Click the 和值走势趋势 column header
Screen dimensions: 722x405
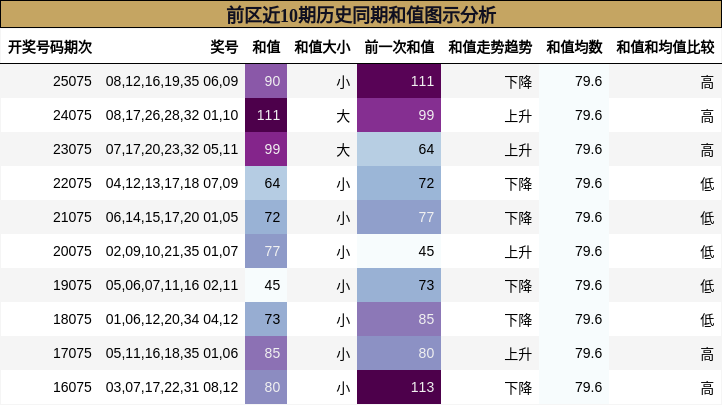pyautogui.click(x=490, y=47)
